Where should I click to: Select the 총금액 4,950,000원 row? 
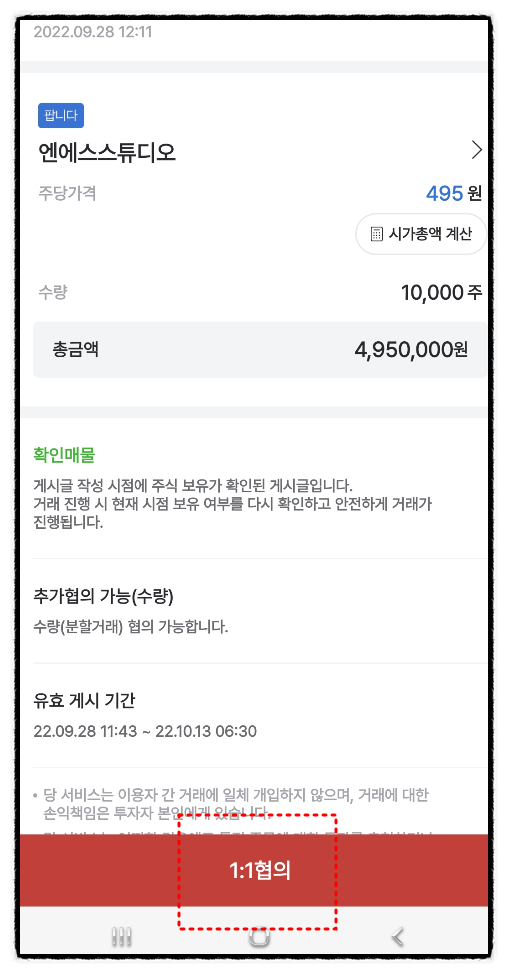click(x=260, y=350)
